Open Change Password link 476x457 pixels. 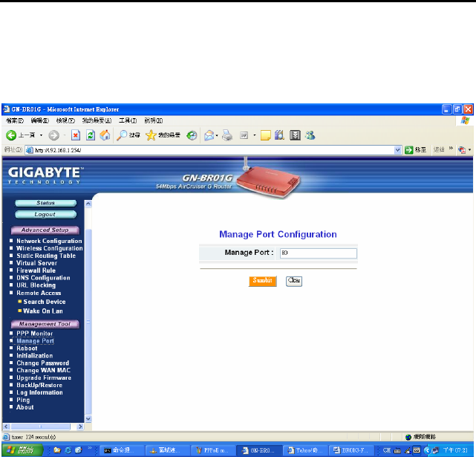click(x=43, y=363)
